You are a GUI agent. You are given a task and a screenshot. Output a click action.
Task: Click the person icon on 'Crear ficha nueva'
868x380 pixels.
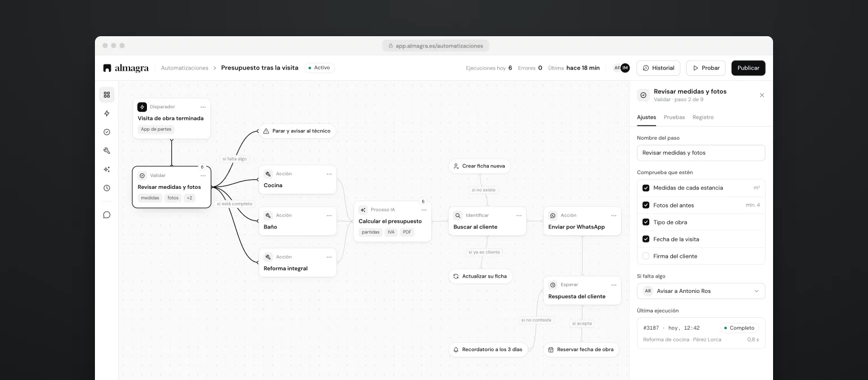tap(456, 166)
